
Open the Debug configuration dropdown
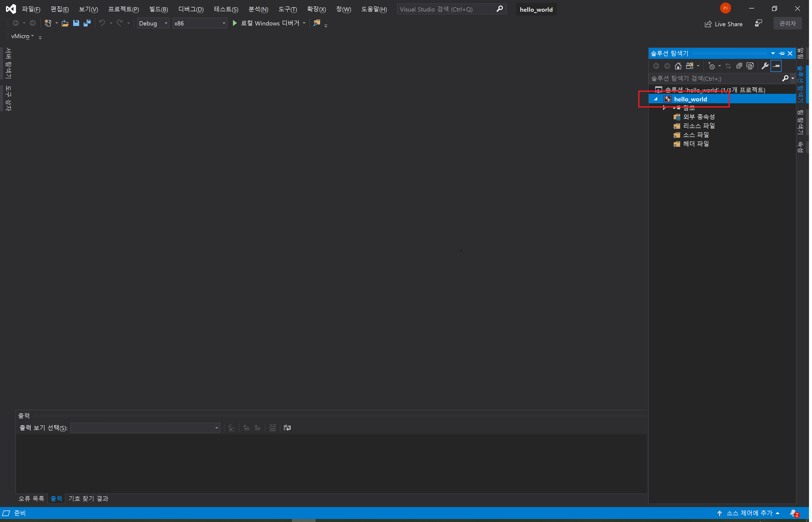pos(153,23)
